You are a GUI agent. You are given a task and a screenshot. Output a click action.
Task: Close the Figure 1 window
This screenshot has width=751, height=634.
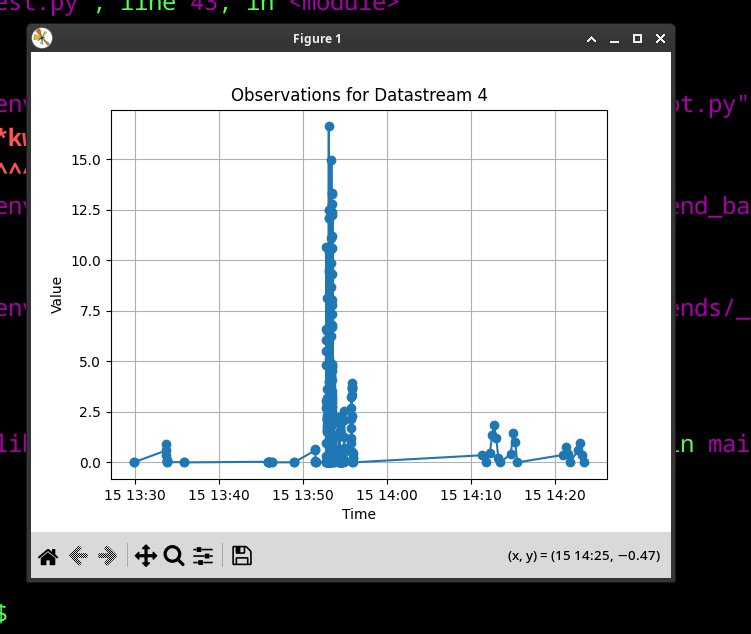point(660,39)
